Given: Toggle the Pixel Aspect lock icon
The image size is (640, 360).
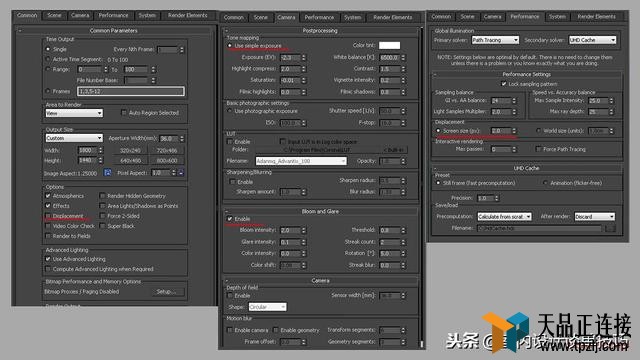Looking at the screenshot, I should 181,173.
